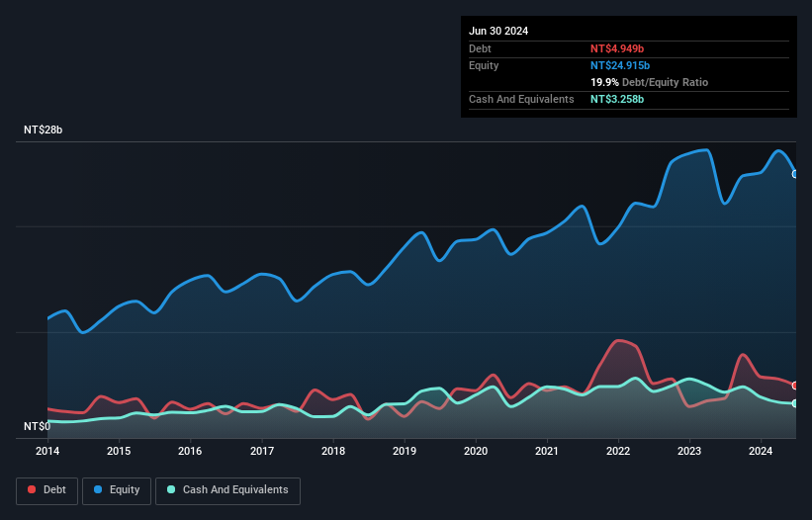
Task: Toggle Cash And Equivalents legend button
Action: (227, 490)
